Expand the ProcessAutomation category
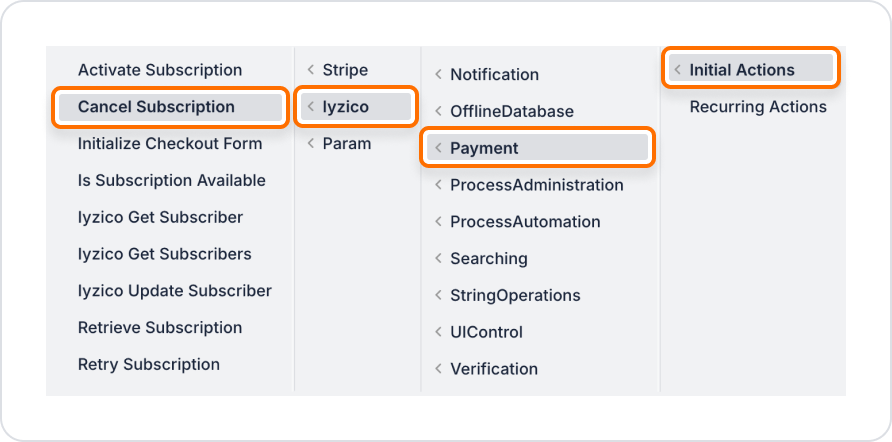The width and height of the screenshot is (892, 442). (x=538, y=221)
